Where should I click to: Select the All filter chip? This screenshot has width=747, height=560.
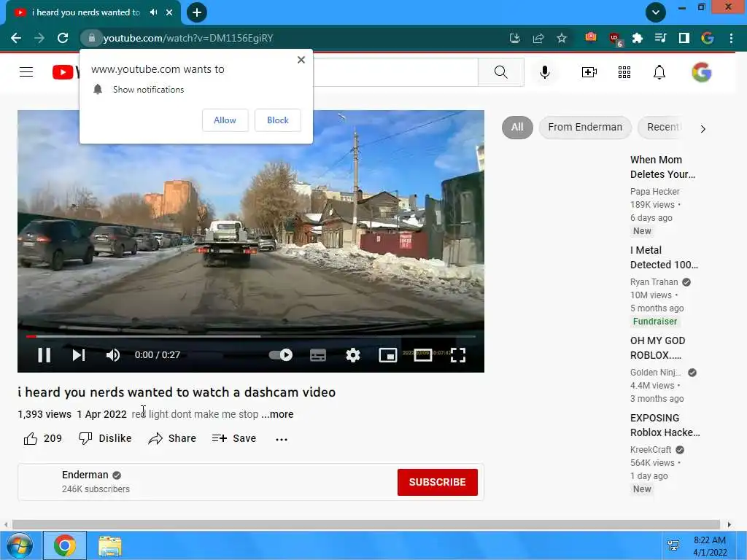click(x=517, y=127)
